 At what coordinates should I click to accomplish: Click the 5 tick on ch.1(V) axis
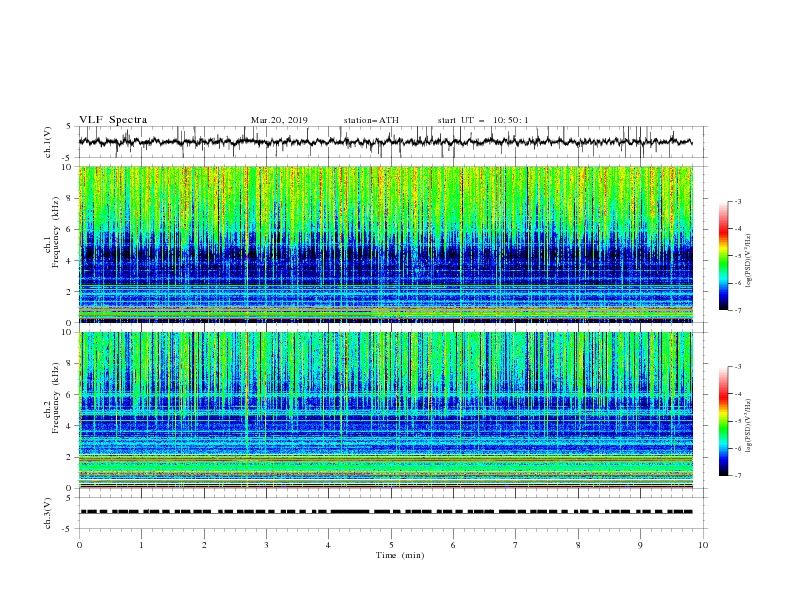pos(69,127)
